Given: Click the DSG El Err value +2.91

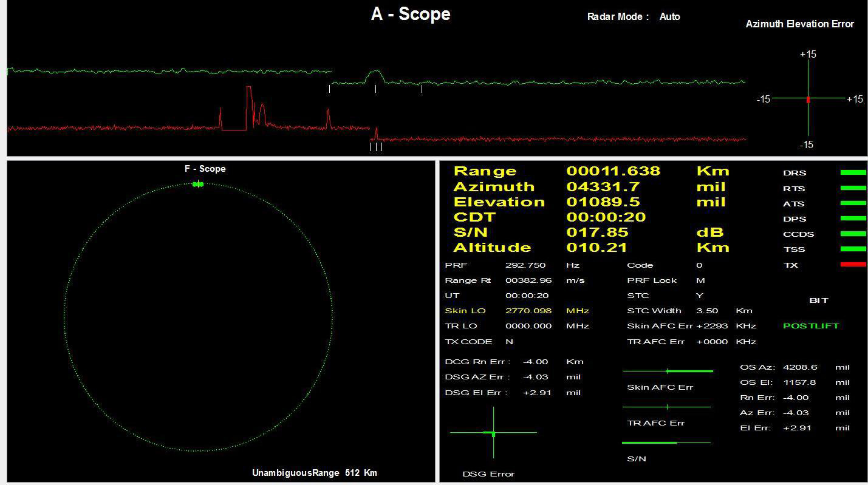Looking at the screenshot, I should point(537,393).
